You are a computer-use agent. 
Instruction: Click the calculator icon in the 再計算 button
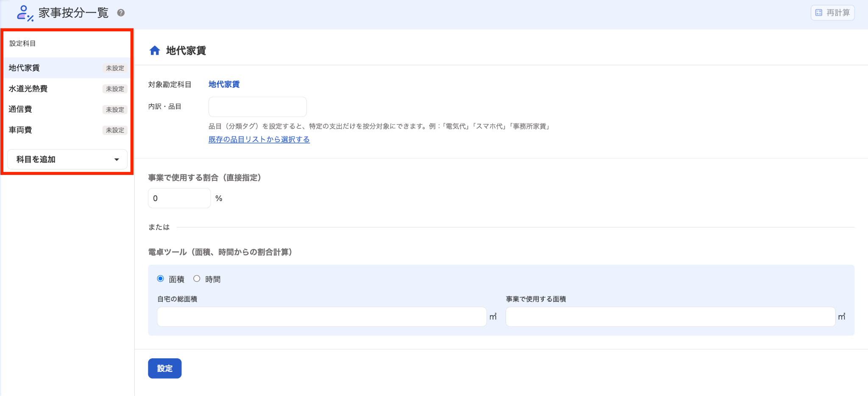(x=819, y=13)
